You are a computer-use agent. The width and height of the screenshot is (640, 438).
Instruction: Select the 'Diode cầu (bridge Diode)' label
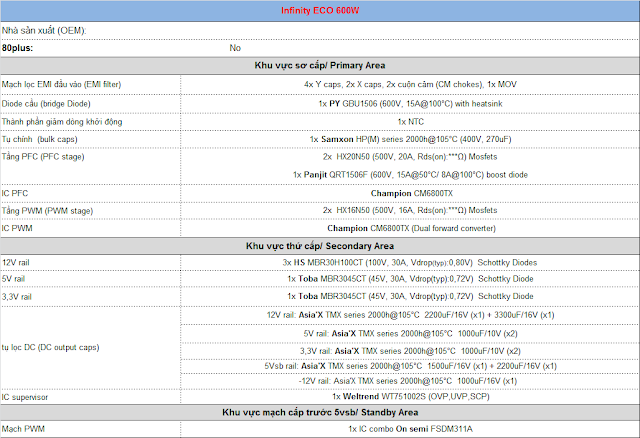point(46,104)
